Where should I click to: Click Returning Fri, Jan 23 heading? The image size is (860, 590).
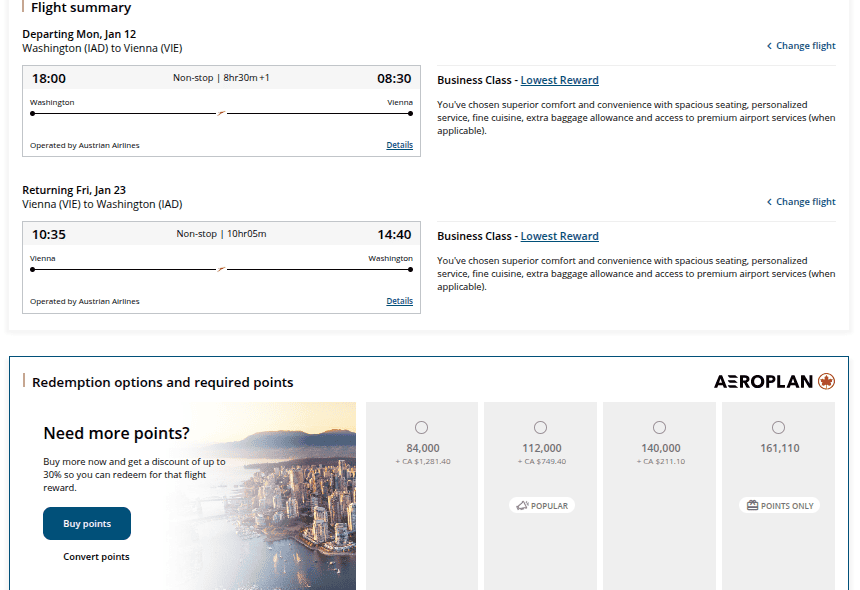(74, 190)
